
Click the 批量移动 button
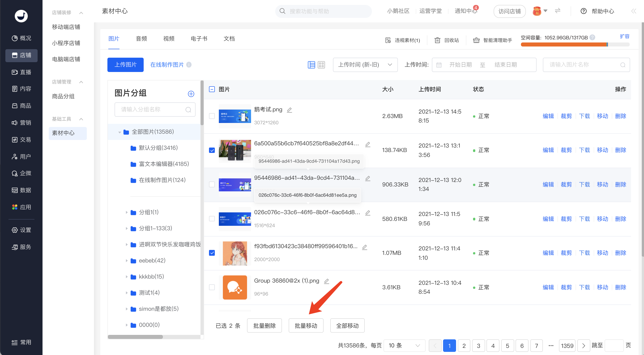tap(306, 325)
